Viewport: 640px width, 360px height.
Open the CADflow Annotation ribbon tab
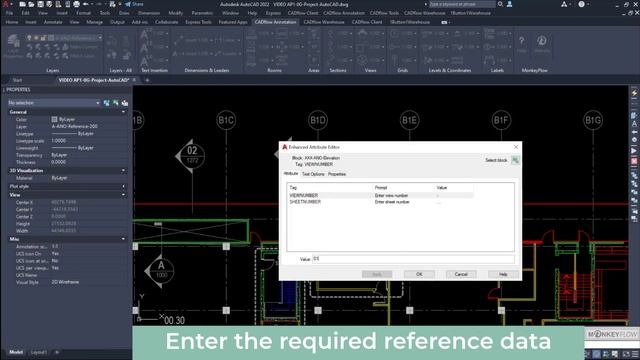pos(276,22)
